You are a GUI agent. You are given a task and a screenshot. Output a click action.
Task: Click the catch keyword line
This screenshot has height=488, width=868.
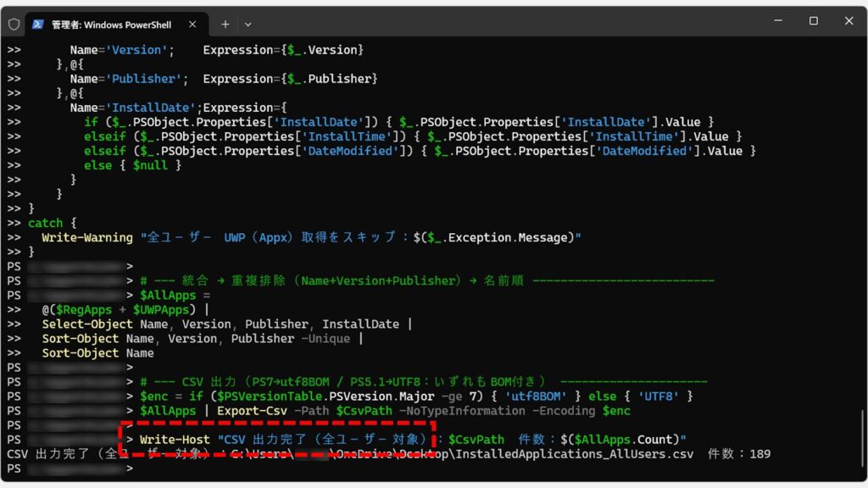coord(46,223)
